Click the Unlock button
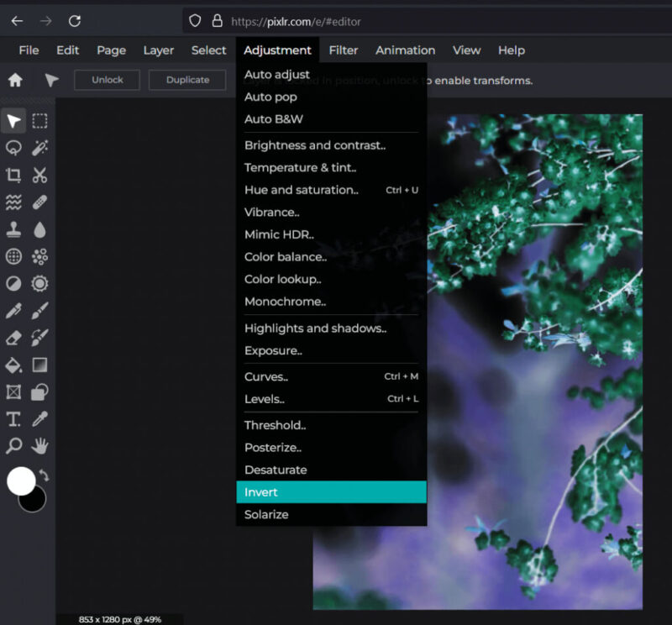Image resolution: width=672 pixels, height=625 pixels. point(107,80)
